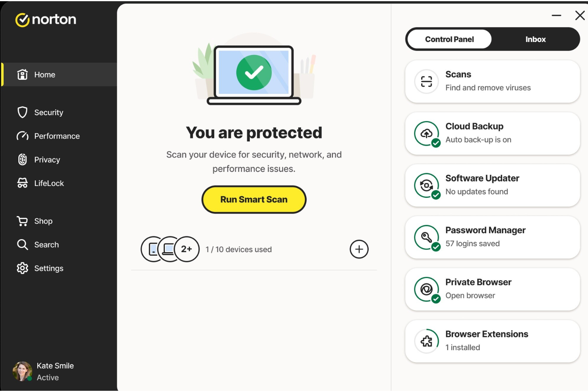Click the plus button to add a device

[359, 249]
